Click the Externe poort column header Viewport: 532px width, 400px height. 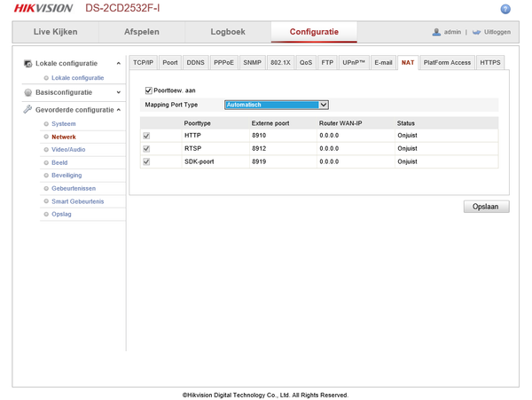pos(270,123)
